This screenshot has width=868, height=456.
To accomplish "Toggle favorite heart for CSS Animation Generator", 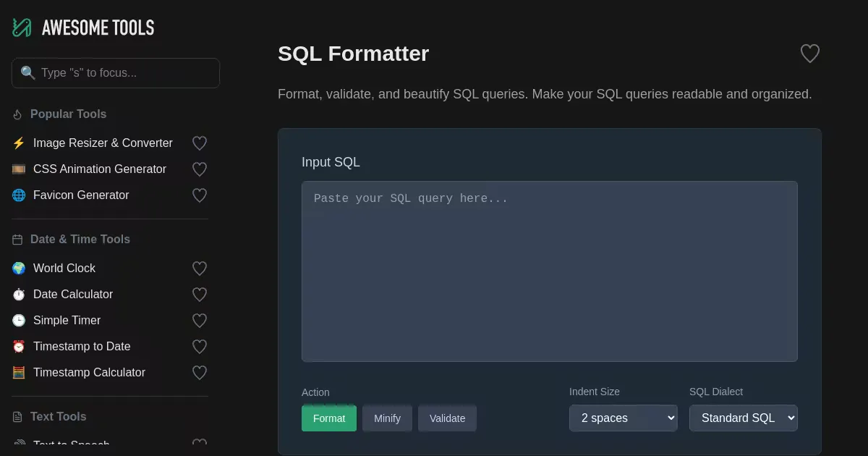I will pos(200,169).
